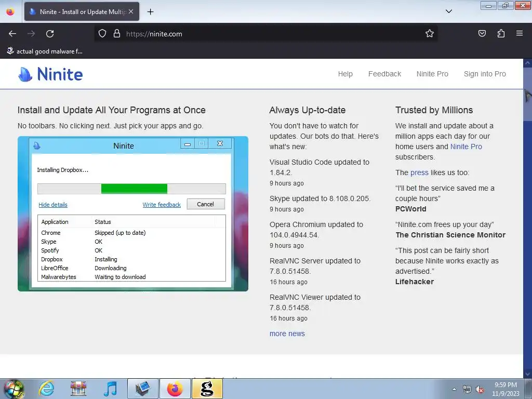Screen dimensions: 532x399
Task: Select the Ninite tab
Action: pyautogui.click(x=82, y=11)
